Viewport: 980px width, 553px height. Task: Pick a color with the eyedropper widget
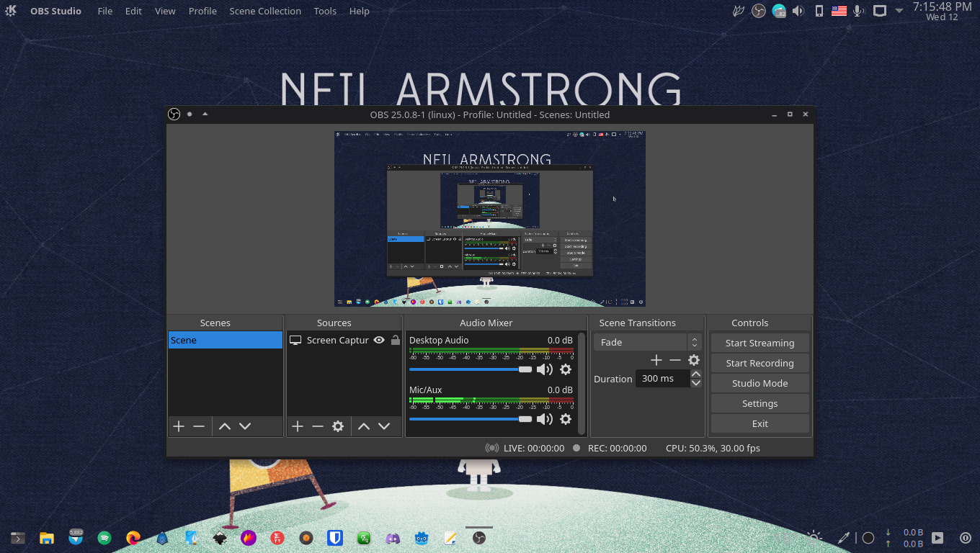(x=844, y=537)
